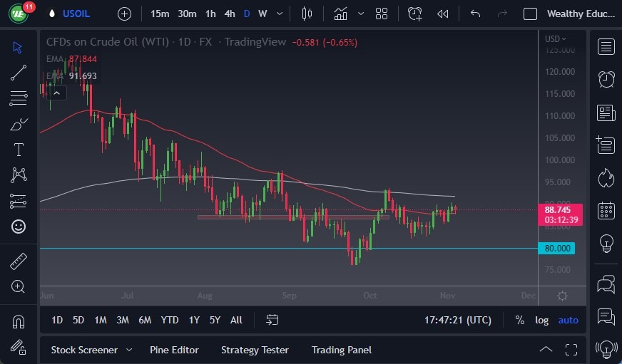Switch to the Pine Editor tab
Screen dimensions: 622x364
click(x=174, y=350)
